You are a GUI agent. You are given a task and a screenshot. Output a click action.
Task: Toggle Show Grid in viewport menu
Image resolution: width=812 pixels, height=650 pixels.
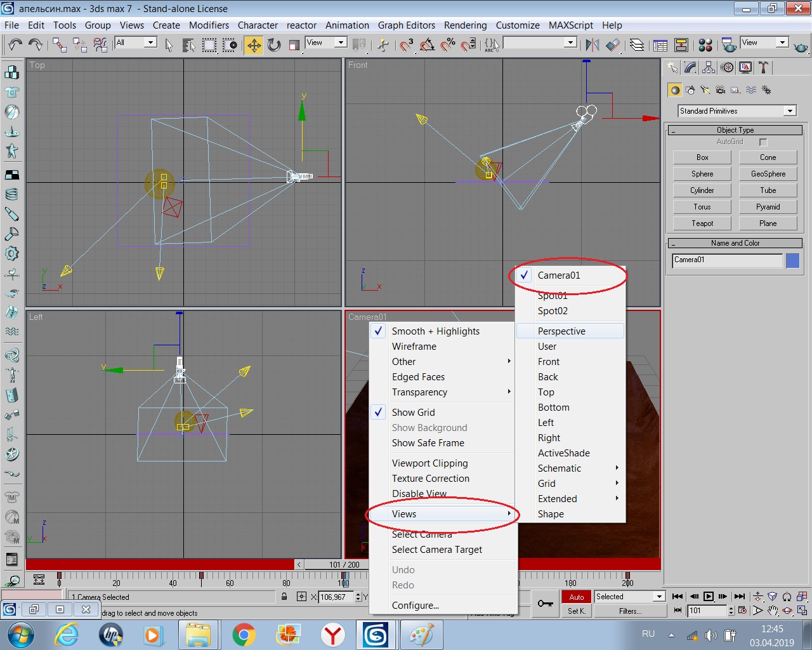pyautogui.click(x=443, y=413)
